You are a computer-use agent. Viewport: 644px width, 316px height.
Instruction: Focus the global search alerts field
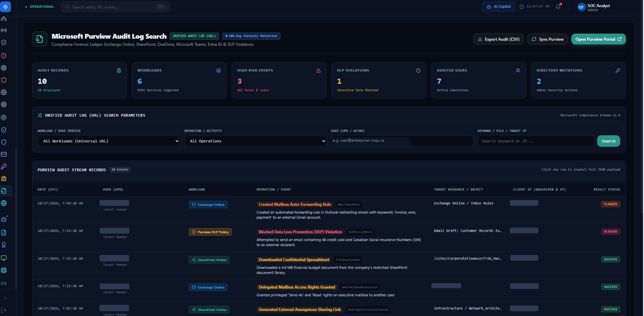coord(115,7)
